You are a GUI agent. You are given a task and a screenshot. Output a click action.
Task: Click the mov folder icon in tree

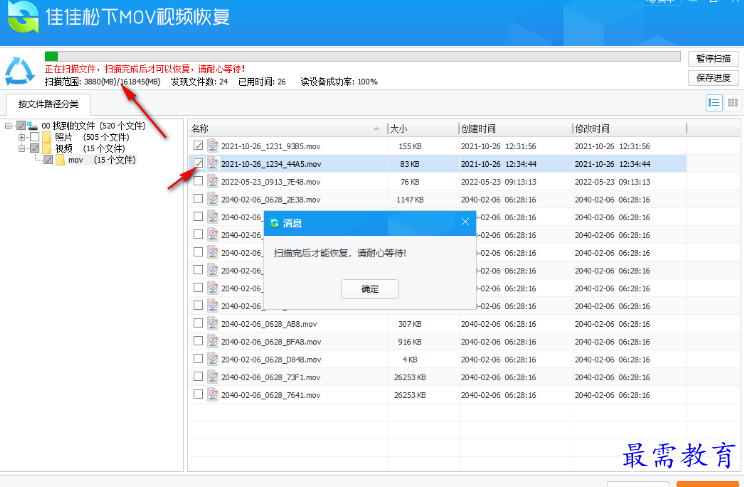tap(60, 159)
